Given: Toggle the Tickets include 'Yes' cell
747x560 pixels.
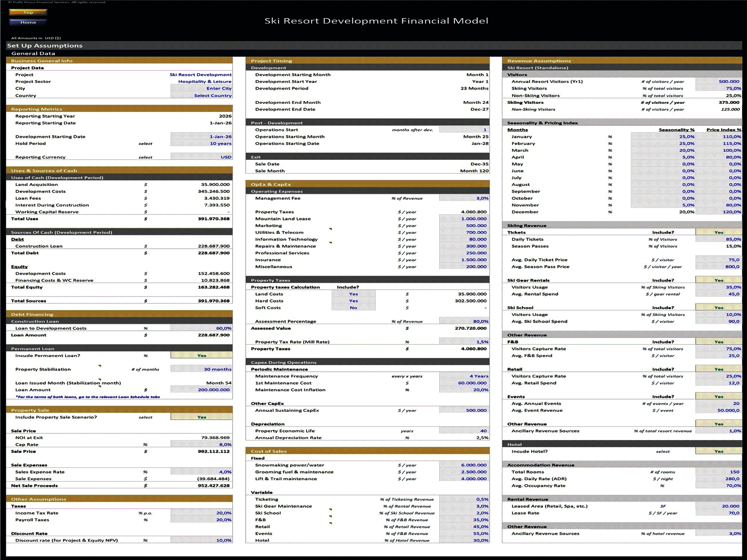Looking at the screenshot, I should (719, 233).
